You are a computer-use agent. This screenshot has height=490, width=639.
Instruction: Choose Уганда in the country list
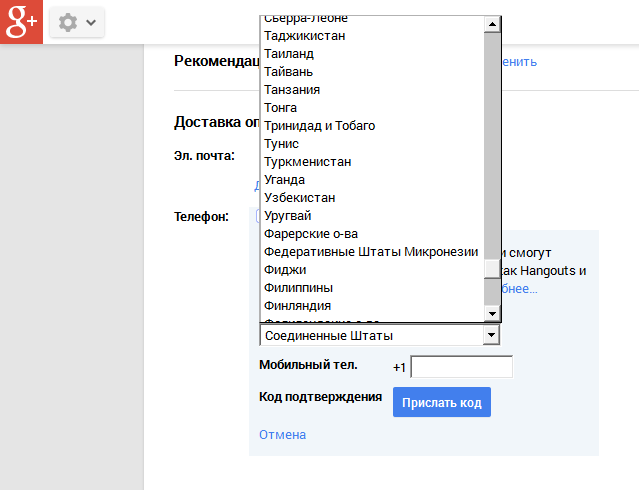[x=285, y=180]
